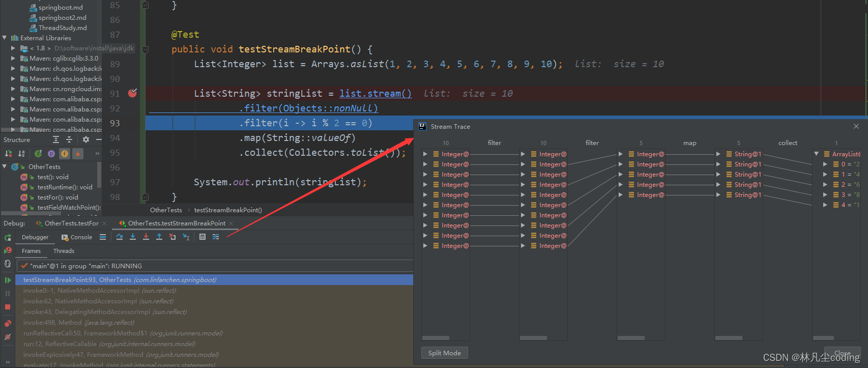Expand '4 =' element in the collect result

(x=825, y=205)
